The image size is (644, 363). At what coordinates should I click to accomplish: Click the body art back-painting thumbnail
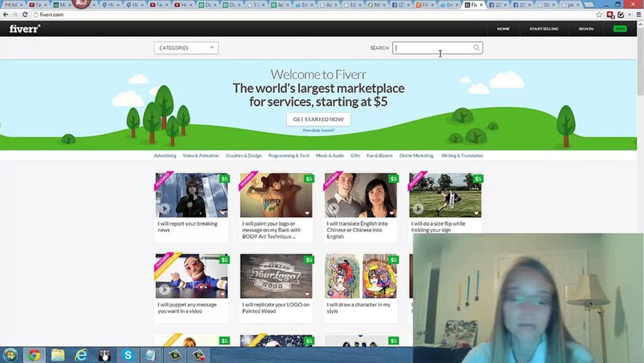click(x=276, y=195)
